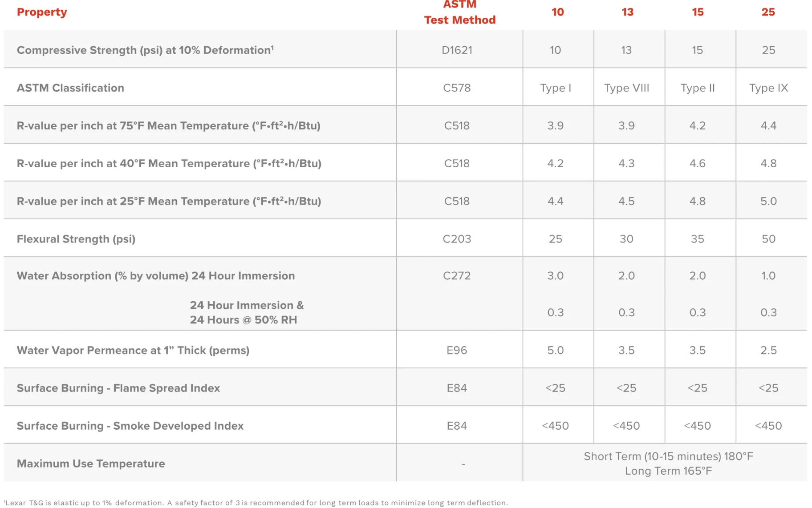Select the Type IX classification cell

coord(768,88)
